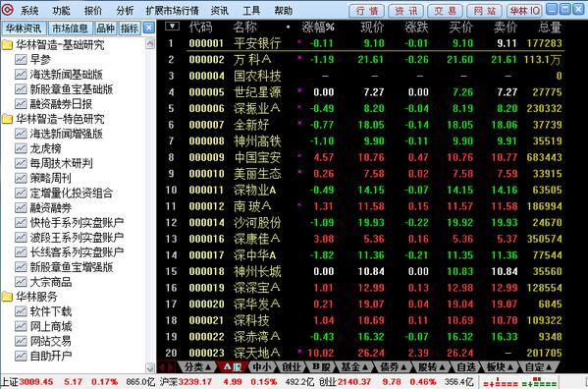Click the 行情 button
588x389 pixels.
367,11
